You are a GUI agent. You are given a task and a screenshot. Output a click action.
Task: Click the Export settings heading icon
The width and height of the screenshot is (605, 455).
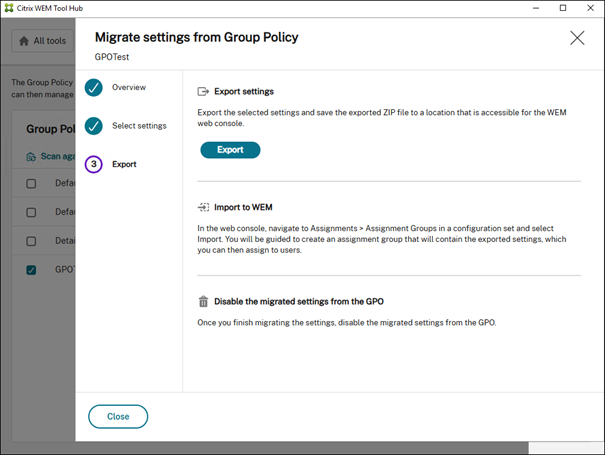[x=203, y=91]
